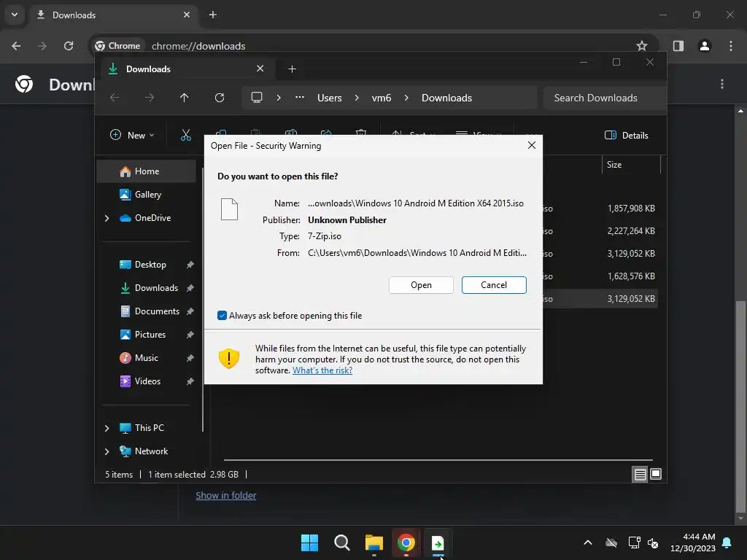
Task: Reload the Chrome downloads page
Action: pos(69,46)
